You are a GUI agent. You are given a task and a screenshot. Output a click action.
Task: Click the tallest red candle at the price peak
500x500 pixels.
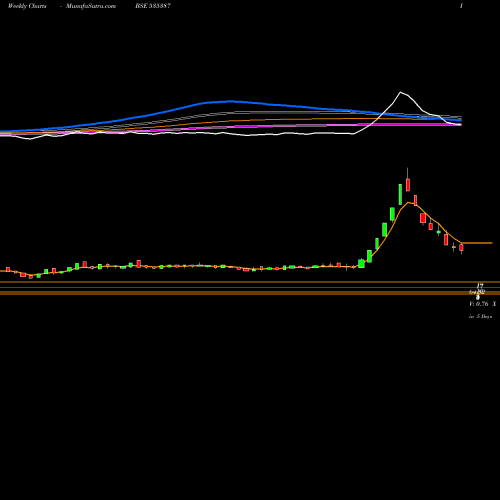[x=408, y=185]
